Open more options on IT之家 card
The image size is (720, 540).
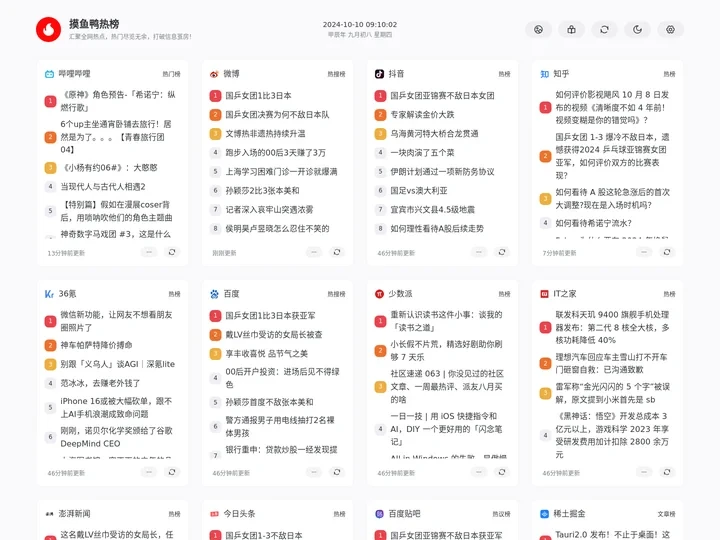(x=644, y=472)
